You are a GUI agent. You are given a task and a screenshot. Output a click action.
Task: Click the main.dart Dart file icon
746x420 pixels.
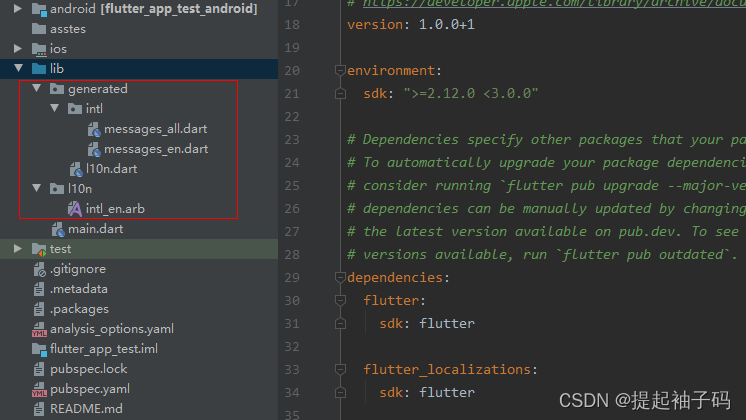point(58,229)
